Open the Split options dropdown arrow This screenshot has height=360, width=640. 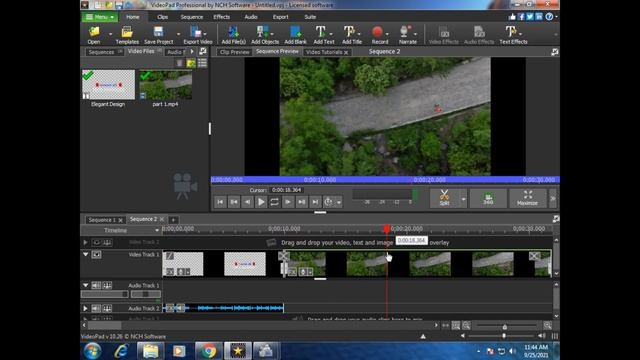pos(463,199)
